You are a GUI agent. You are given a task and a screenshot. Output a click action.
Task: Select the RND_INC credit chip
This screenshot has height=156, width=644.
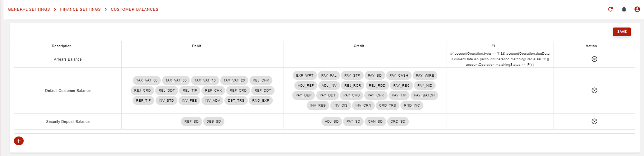point(412,106)
